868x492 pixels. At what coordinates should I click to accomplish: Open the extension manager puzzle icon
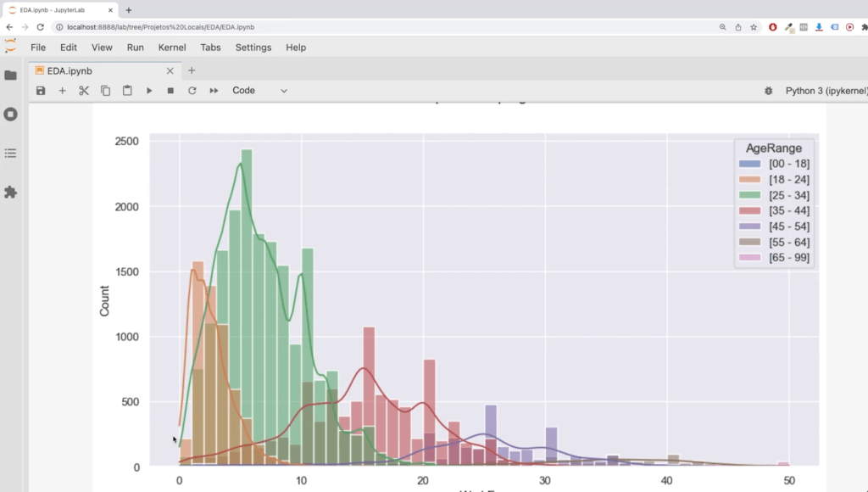[x=10, y=193]
